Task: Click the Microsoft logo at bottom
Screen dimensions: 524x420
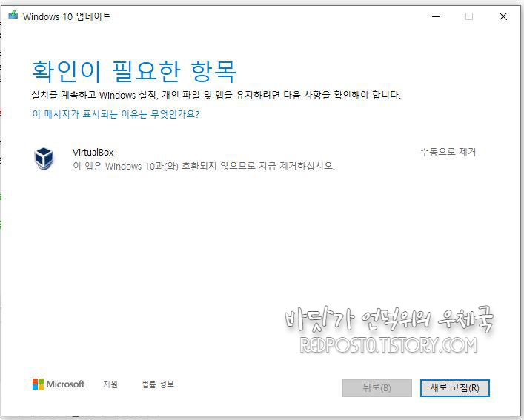Action: tap(59, 384)
